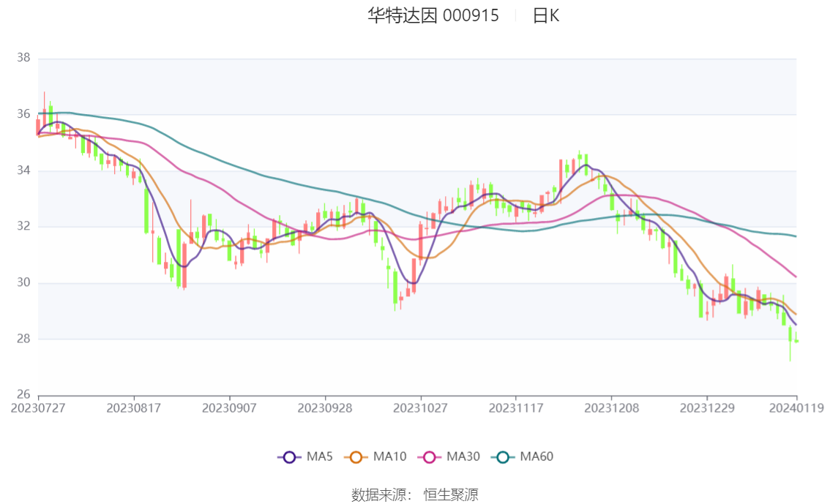Click the MA10 legend text label
The image size is (830, 504).
pos(389,457)
